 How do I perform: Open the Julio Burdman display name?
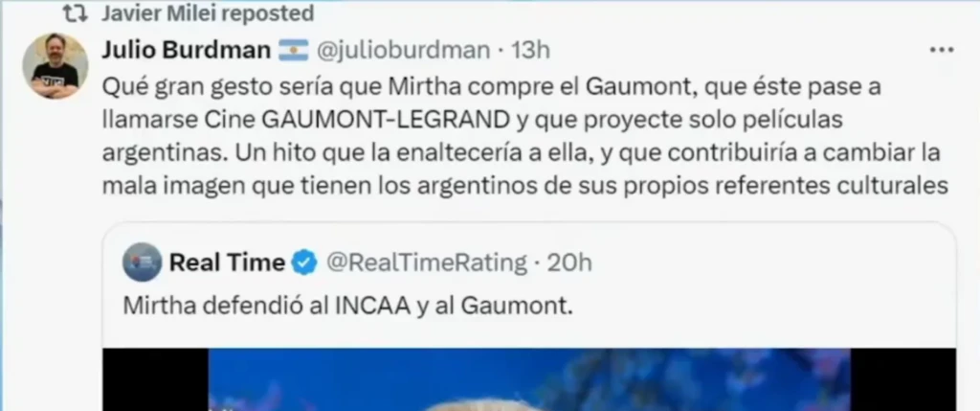click(x=186, y=50)
